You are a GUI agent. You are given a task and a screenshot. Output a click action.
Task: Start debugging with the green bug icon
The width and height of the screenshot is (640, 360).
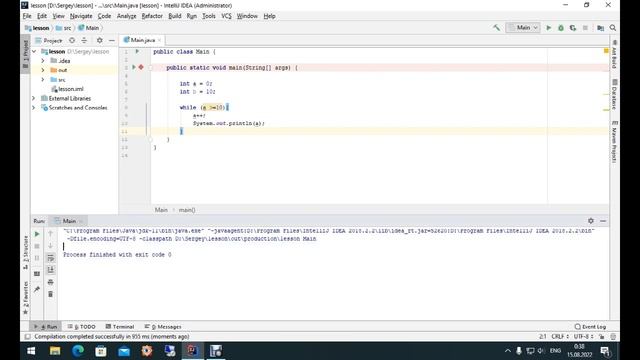[561, 28]
